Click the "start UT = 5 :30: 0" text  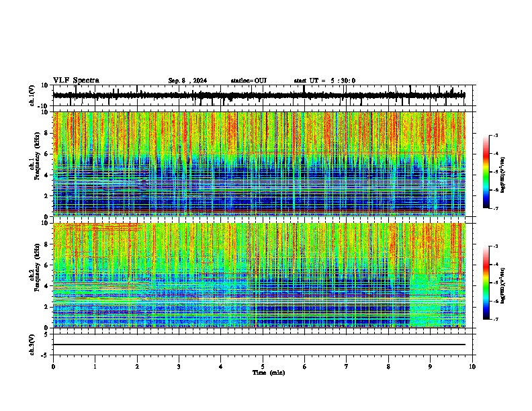click(324, 81)
